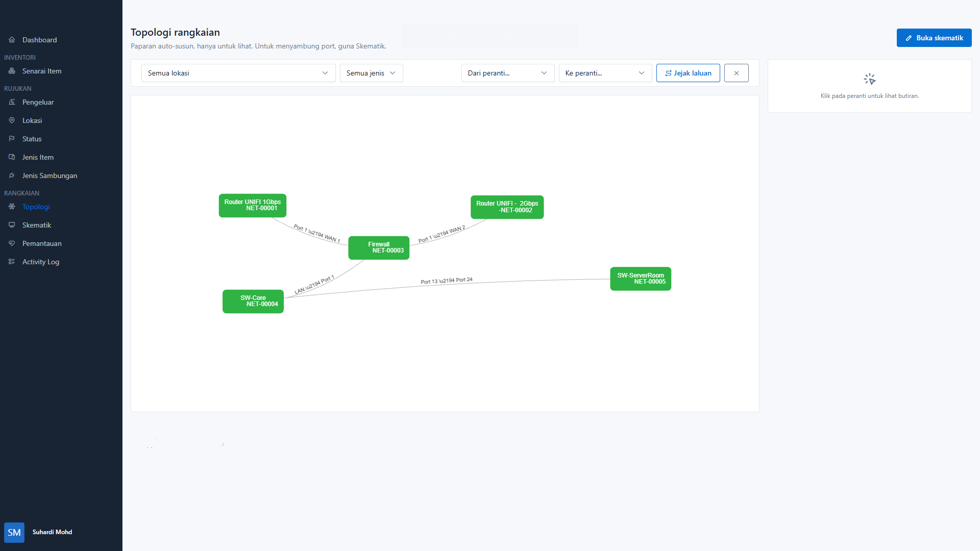Click the Activity Log list icon
The height and width of the screenshot is (551, 980).
tap(12, 262)
